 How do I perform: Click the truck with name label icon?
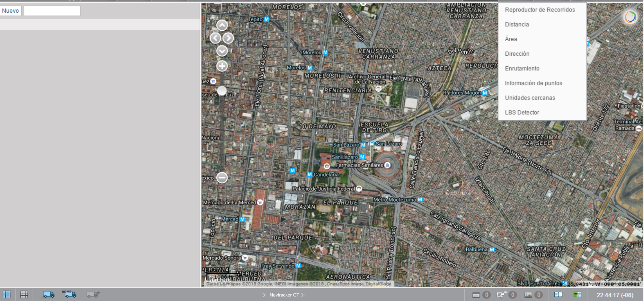69,294
